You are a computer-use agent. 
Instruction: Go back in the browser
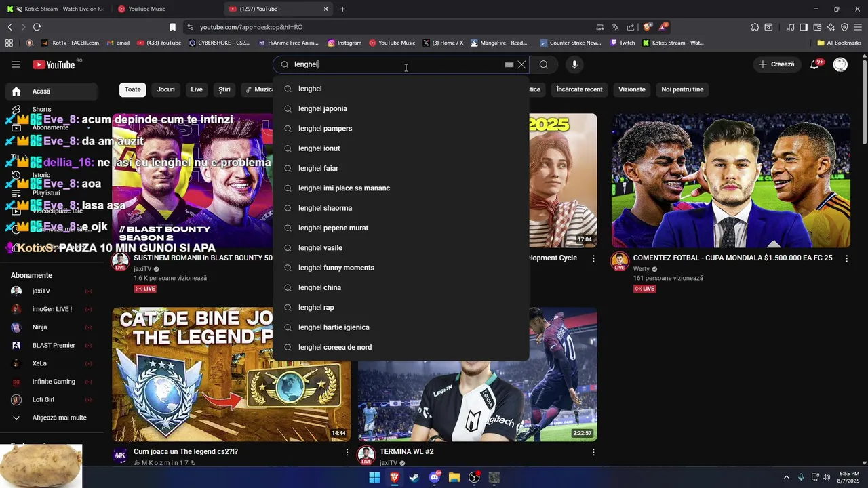click(x=9, y=27)
